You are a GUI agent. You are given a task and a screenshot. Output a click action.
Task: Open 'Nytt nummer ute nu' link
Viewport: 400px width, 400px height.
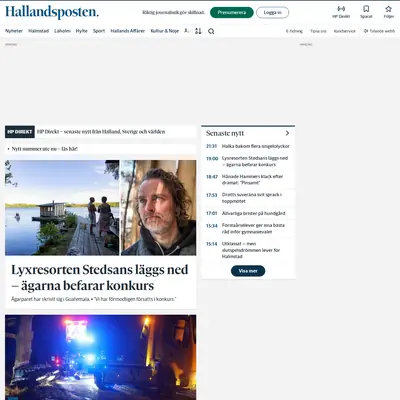point(44,149)
